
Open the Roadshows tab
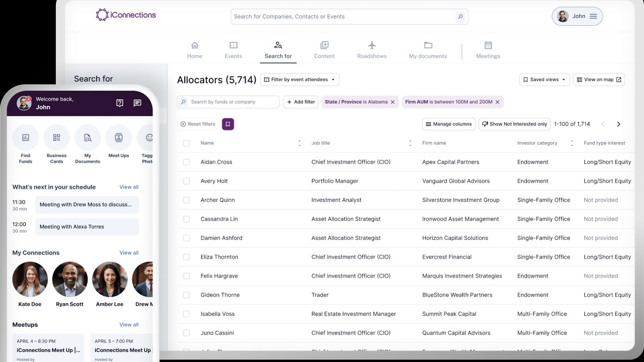point(372,50)
